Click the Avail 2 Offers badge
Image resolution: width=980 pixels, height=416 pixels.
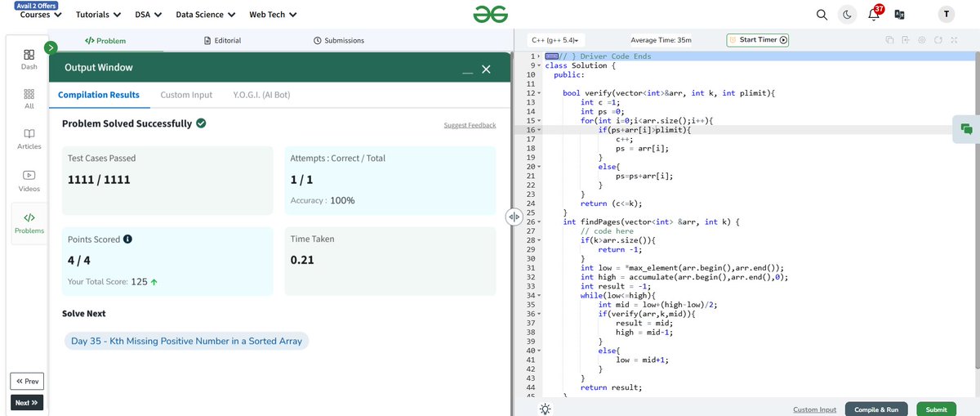click(36, 6)
